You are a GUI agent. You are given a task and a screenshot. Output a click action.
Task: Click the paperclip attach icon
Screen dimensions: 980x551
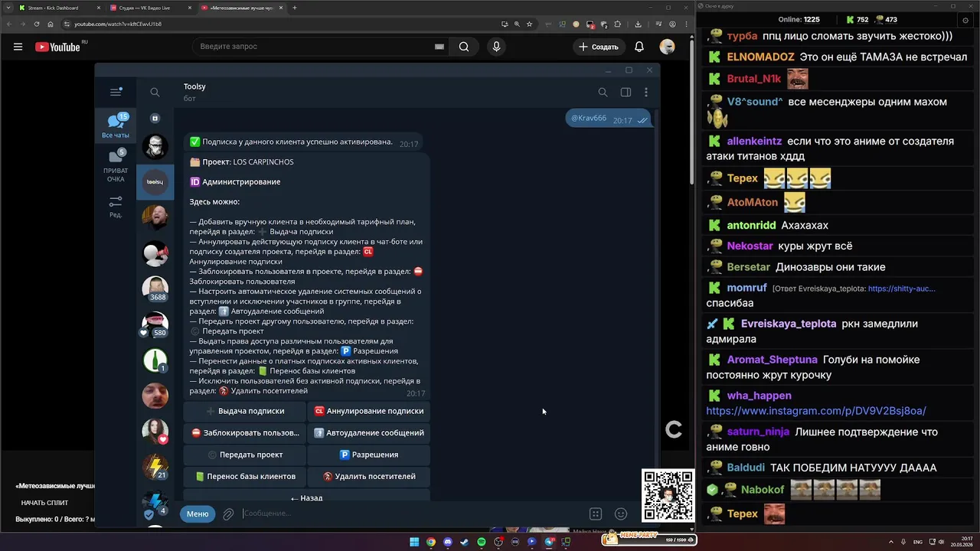pos(228,514)
